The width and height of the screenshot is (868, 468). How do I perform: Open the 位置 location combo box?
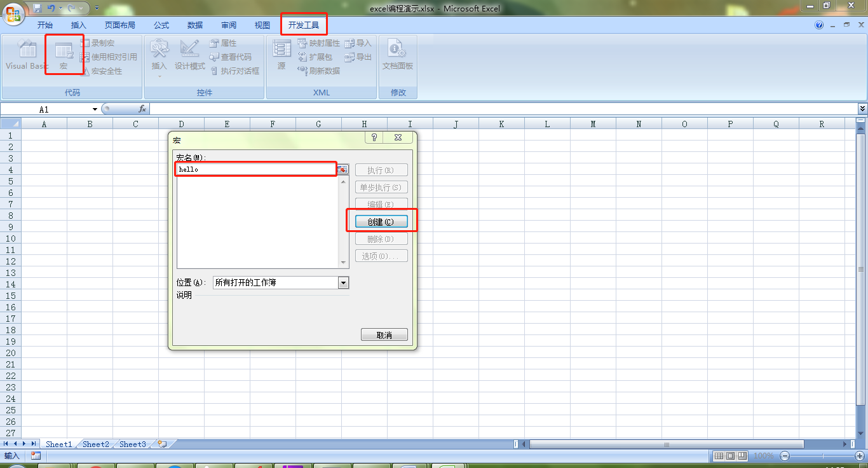click(x=281, y=283)
